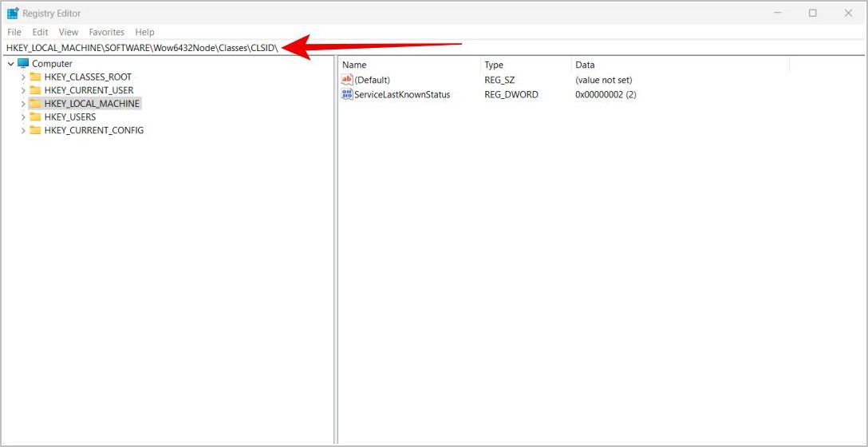
Task: Minimize the Registry Editor window
Action: click(x=777, y=14)
